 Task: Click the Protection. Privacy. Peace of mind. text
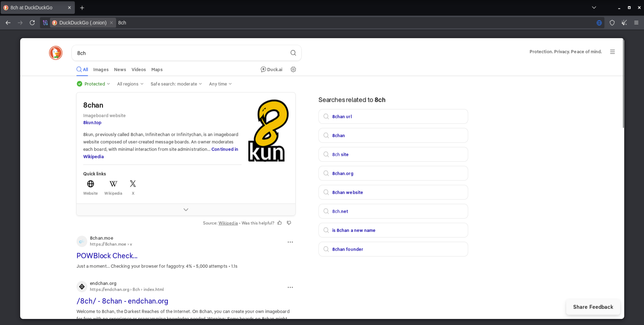tap(566, 52)
